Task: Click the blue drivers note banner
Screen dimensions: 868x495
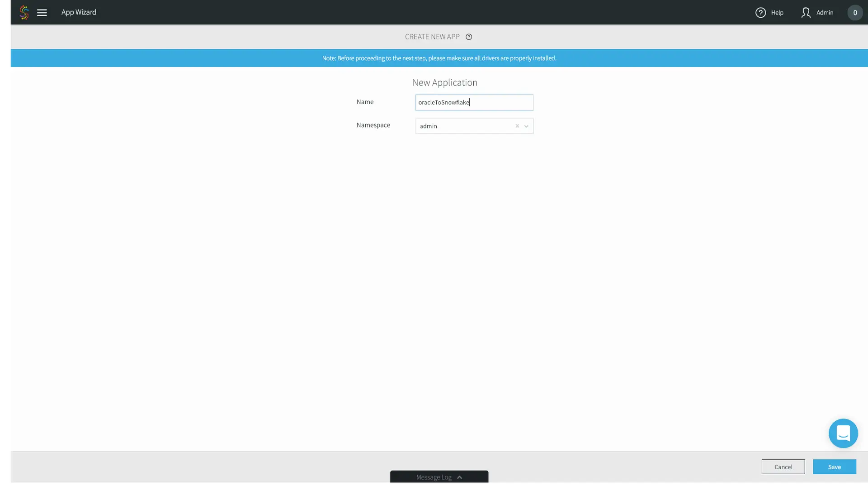Action: (x=439, y=58)
